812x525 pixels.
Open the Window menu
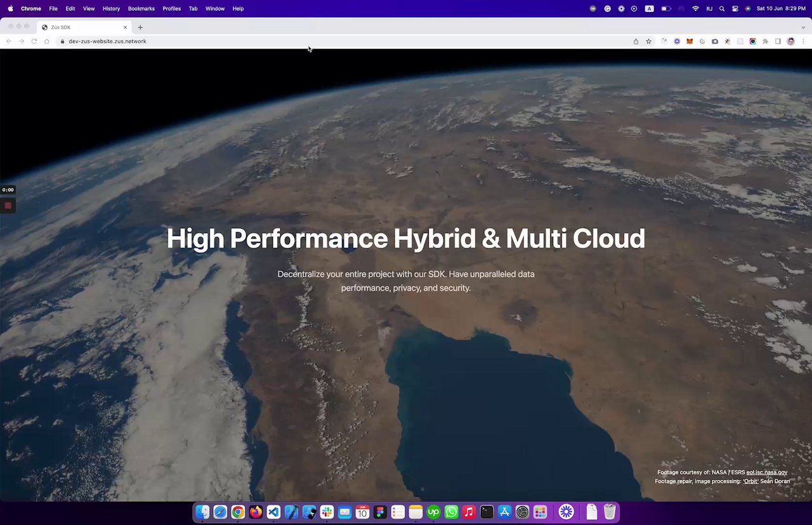tap(215, 9)
